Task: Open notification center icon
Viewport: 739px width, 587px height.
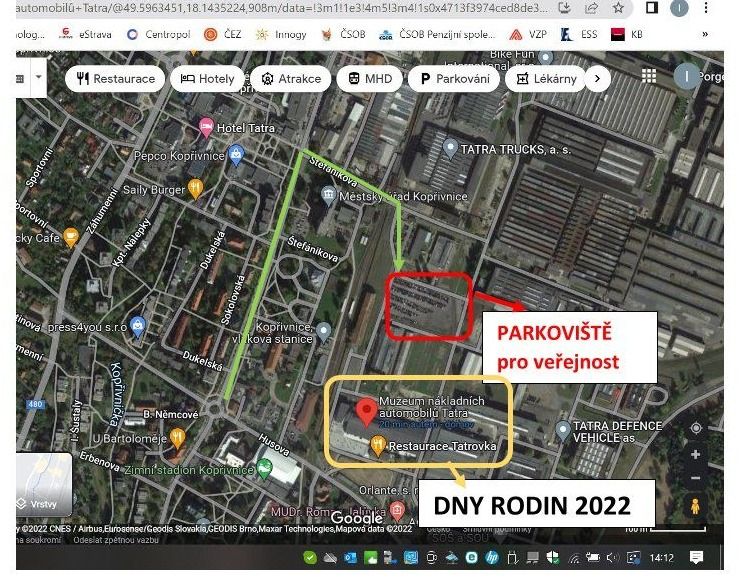Action: (696, 558)
